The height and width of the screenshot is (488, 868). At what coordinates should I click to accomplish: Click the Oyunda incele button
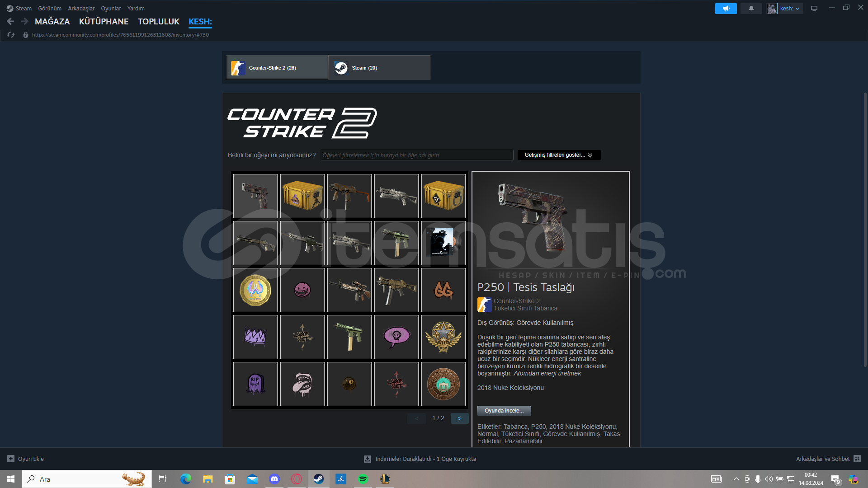504,411
